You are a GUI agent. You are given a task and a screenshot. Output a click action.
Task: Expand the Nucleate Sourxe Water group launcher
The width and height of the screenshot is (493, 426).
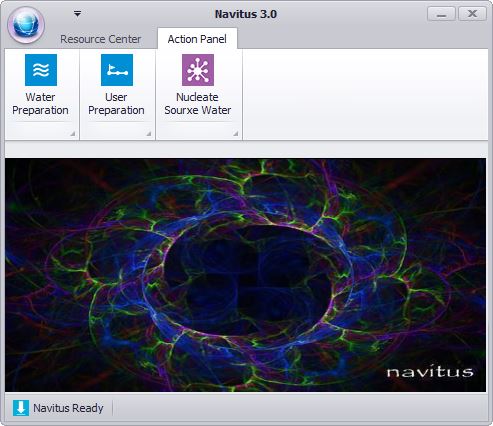click(235, 134)
